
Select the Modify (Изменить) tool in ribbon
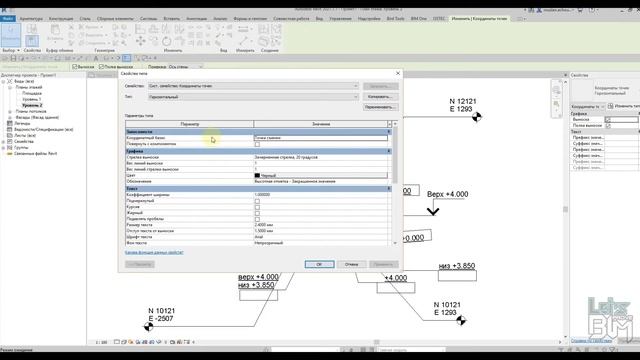[11, 35]
